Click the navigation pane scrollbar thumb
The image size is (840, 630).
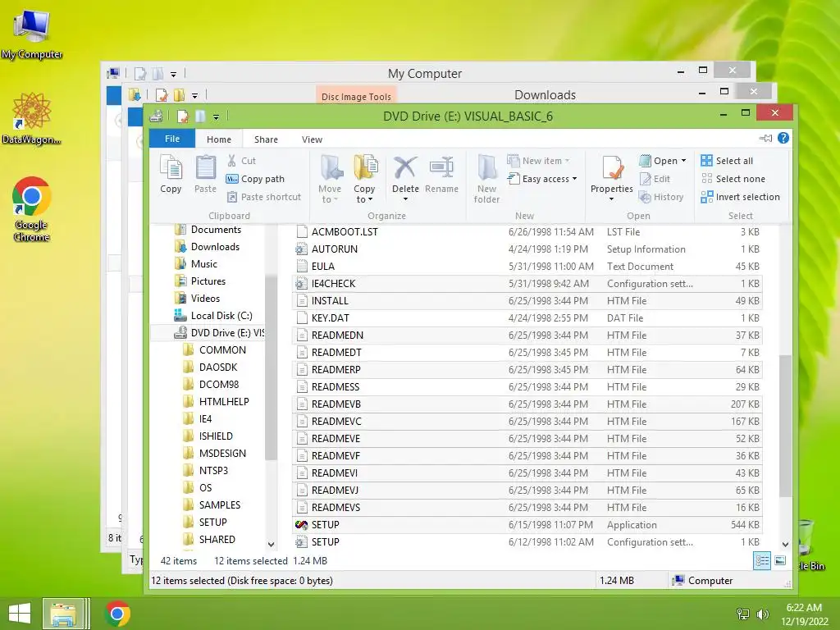[271, 367]
